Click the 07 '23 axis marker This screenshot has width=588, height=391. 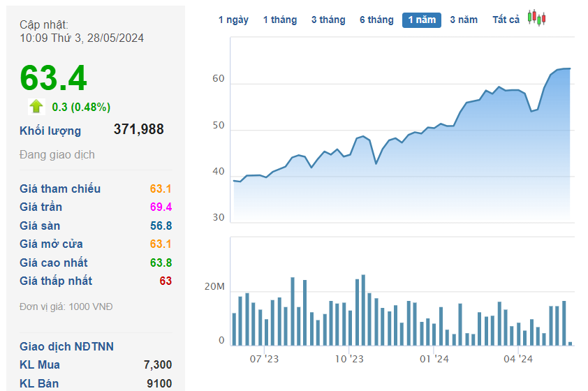point(264,359)
